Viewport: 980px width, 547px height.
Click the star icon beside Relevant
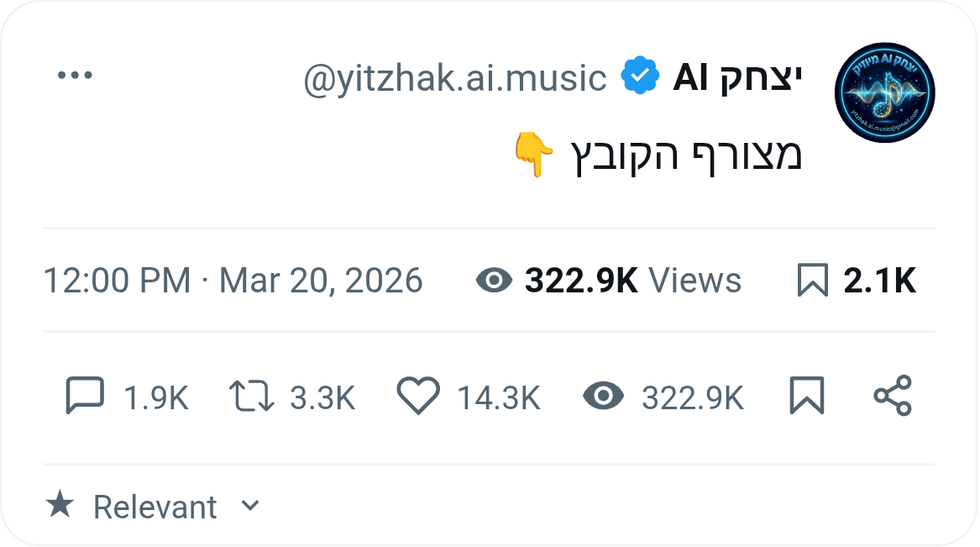click(x=60, y=505)
